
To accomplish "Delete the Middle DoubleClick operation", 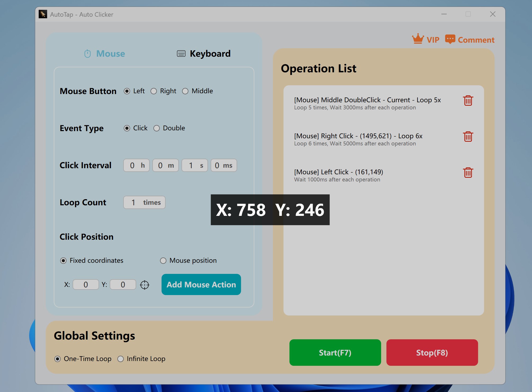I will pyautogui.click(x=468, y=101).
